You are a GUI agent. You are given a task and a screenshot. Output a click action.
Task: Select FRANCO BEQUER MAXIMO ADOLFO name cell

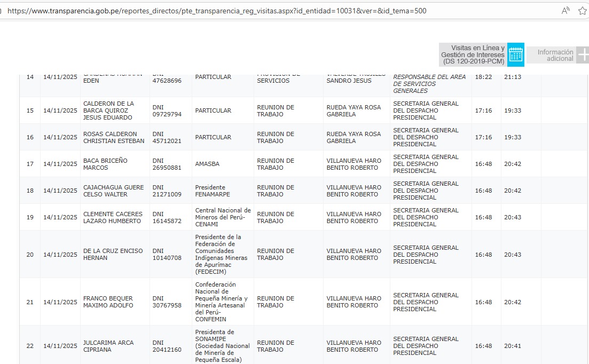click(x=108, y=302)
